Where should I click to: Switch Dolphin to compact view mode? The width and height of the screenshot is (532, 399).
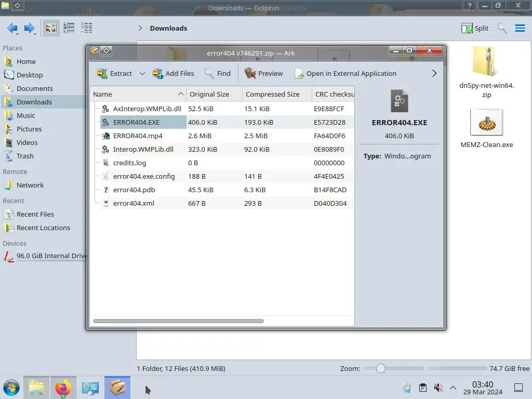coord(69,28)
